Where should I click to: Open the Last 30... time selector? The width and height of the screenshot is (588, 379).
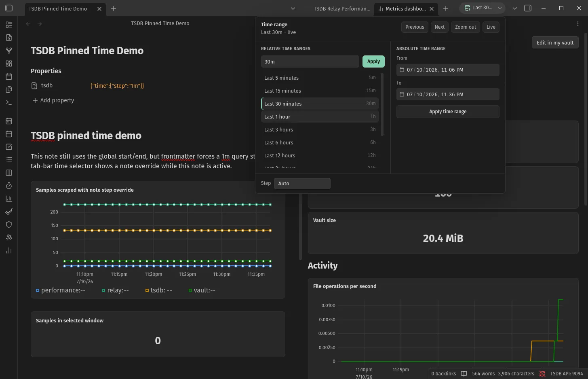(x=483, y=8)
